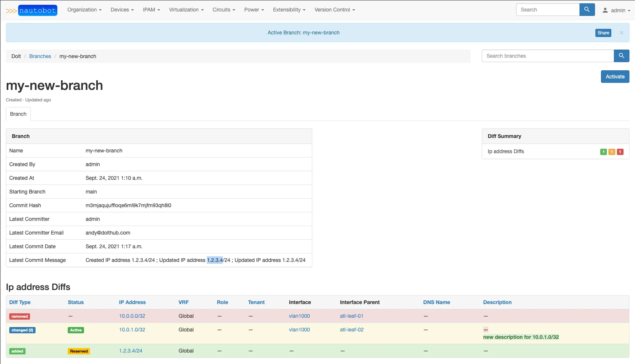The image size is (635, 364).
Task: Open the Devices menu
Action: click(122, 10)
